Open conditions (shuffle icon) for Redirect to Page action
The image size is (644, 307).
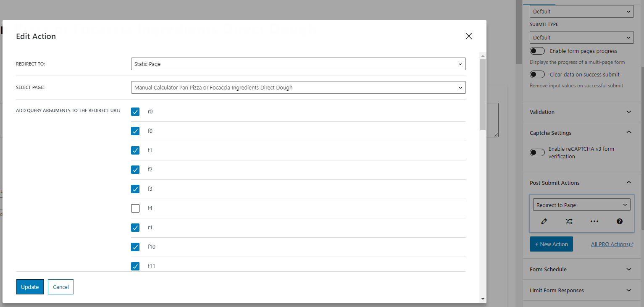tap(569, 221)
